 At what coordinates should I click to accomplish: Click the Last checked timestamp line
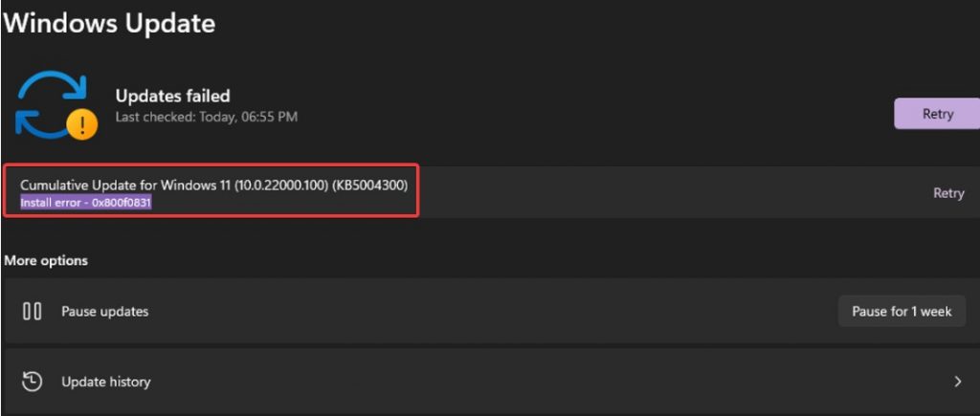[x=207, y=117]
